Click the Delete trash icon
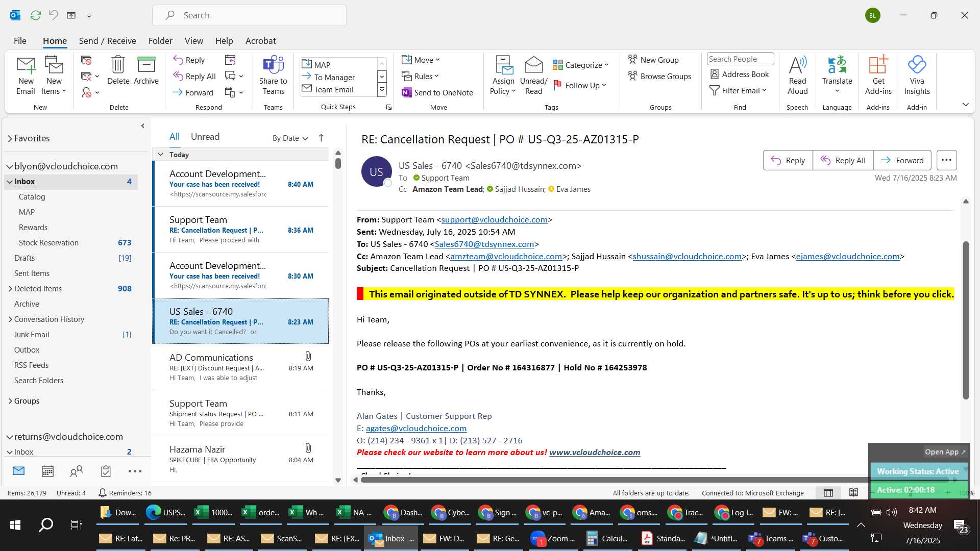The width and height of the screenshot is (980, 551). 118,70
